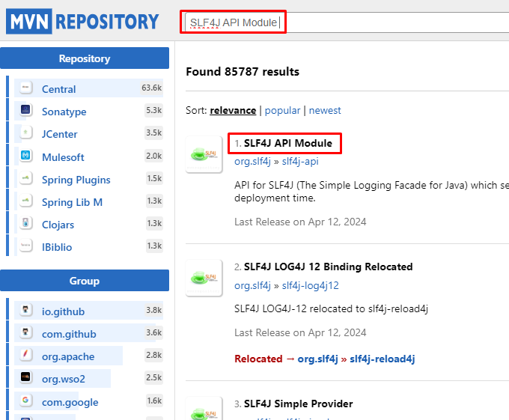509x420 pixels.
Task: Open the org.apache group link
Action: (x=68, y=356)
